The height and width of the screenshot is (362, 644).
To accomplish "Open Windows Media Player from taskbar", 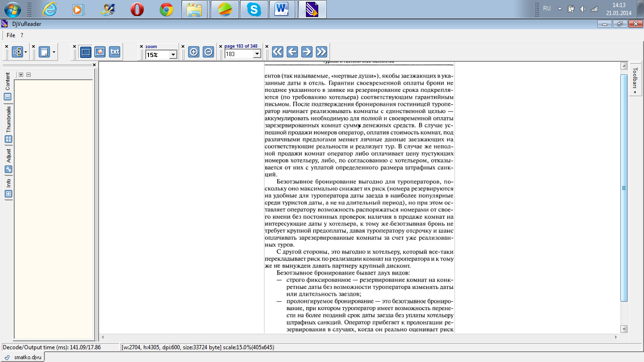I will (79, 9).
